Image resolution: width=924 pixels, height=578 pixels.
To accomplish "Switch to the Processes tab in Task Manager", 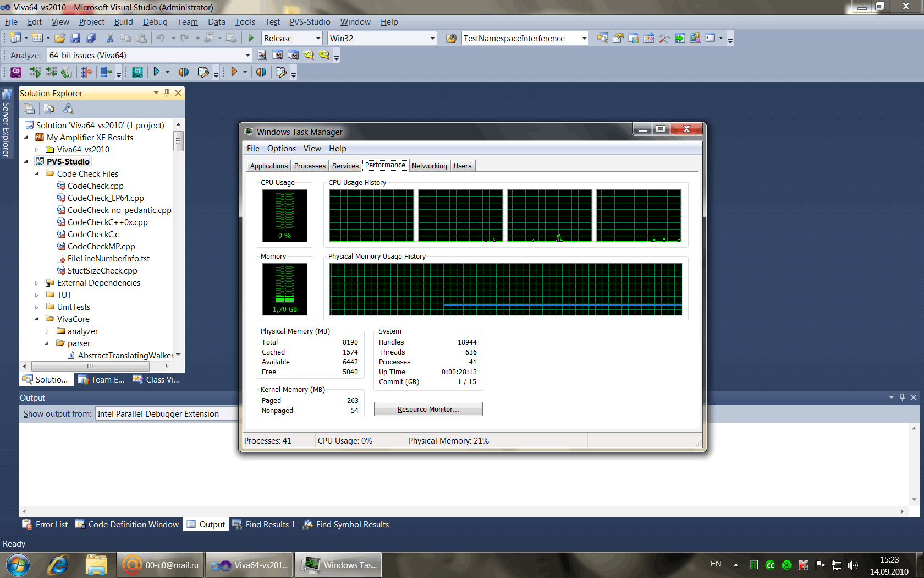I will 310,166.
